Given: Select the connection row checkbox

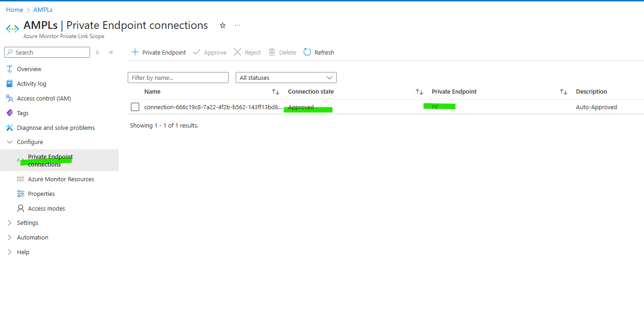Looking at the screenshot, I should pos(135,107).
